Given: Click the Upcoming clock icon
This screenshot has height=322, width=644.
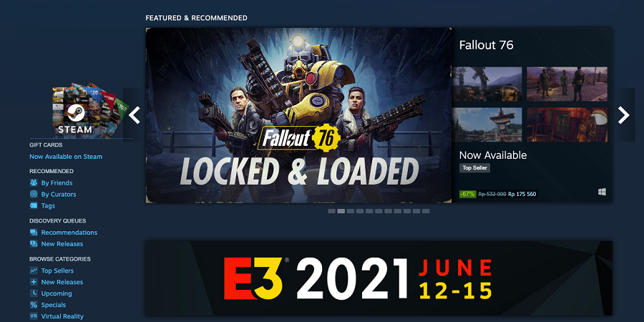Looking at the screenshot, I should (34, 293).
